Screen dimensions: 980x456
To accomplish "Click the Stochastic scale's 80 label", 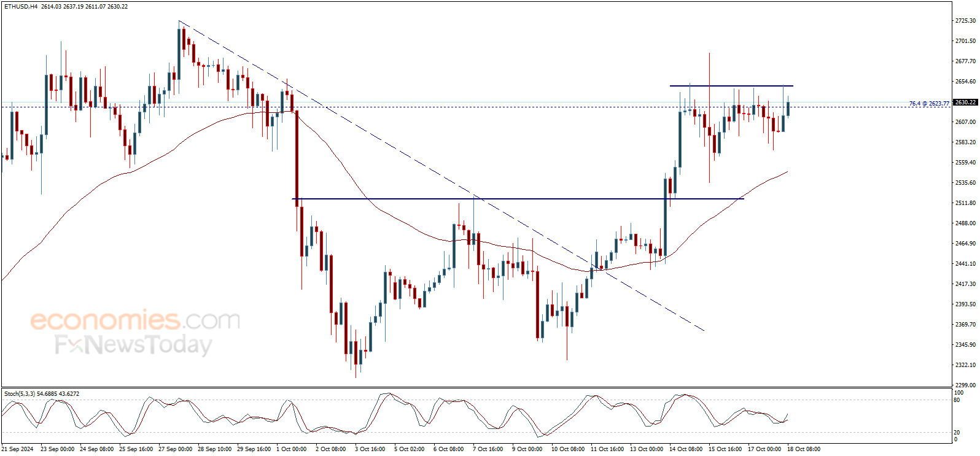I will (957, 400).
